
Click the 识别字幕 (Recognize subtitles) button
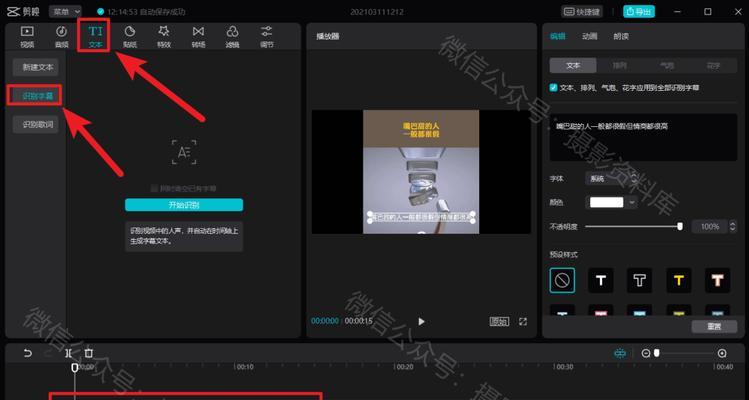[35, 96]
